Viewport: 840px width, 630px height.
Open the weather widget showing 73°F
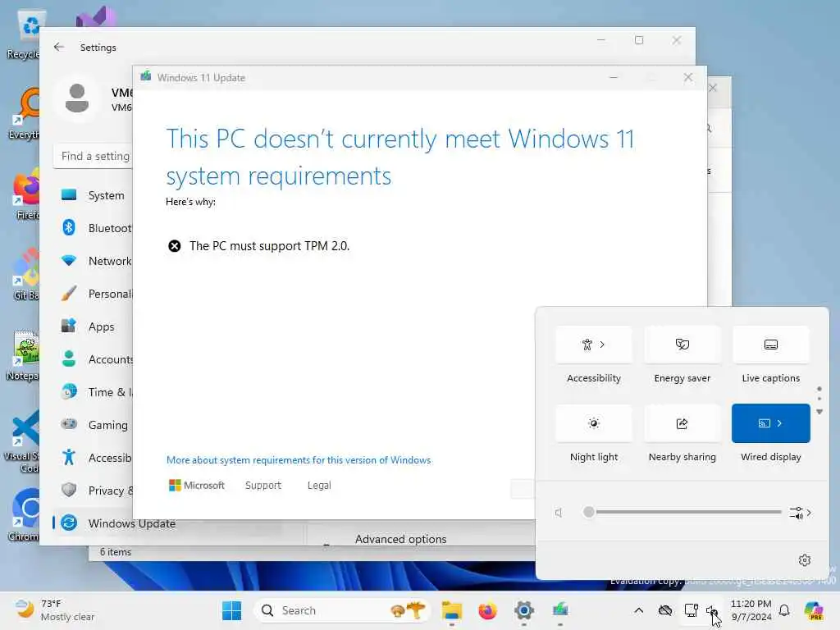[53, 610]
